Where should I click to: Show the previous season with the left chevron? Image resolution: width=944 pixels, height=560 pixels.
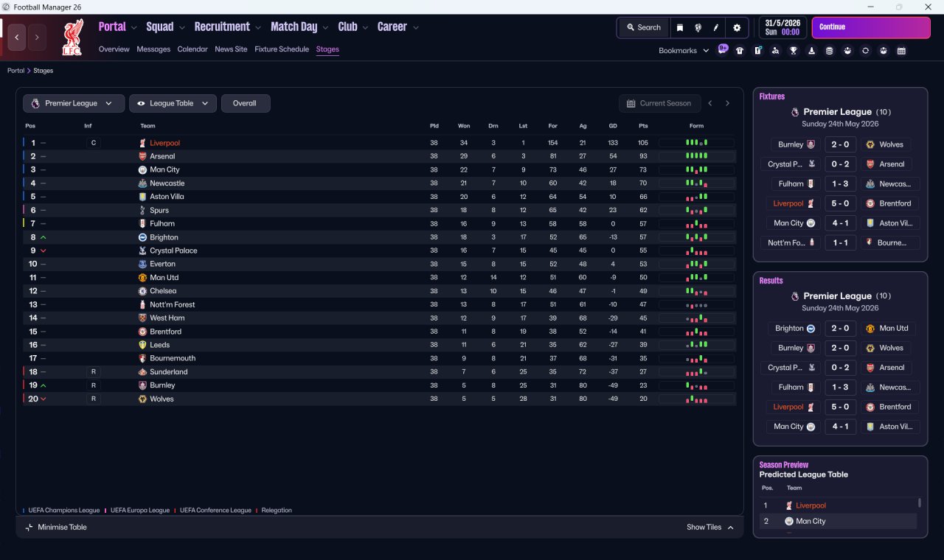click(x=710, y=103)
